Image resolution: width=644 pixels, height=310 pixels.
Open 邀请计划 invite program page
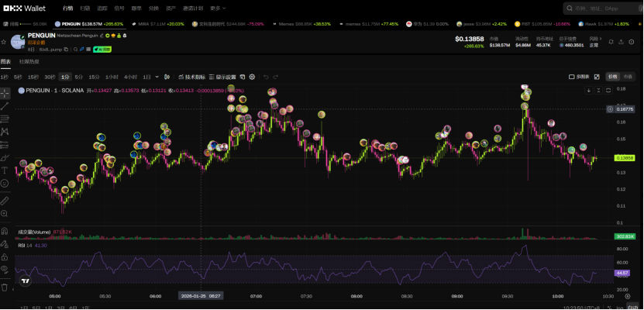tap(193, 9)
